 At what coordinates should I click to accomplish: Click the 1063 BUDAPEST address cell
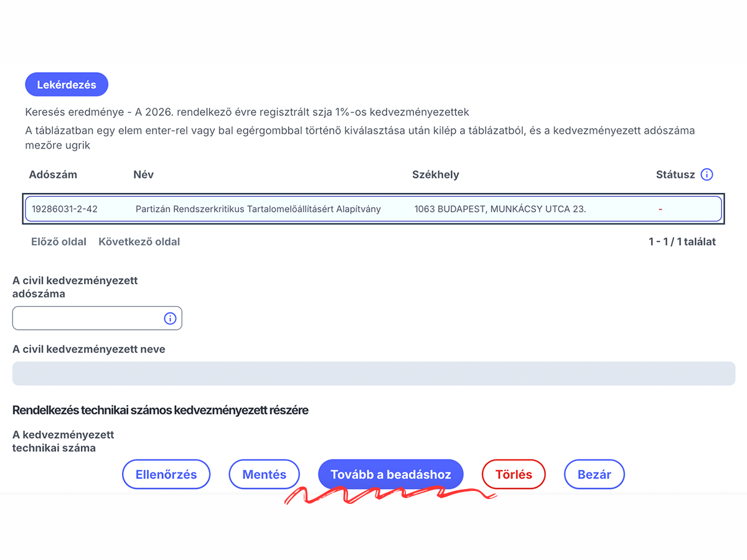(500, 209)
